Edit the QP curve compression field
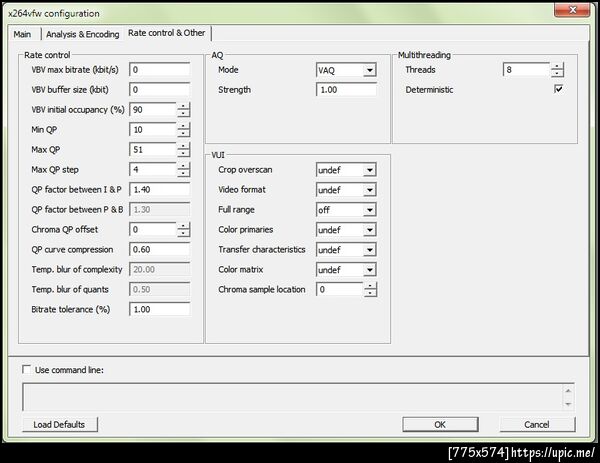 (160, 249)
